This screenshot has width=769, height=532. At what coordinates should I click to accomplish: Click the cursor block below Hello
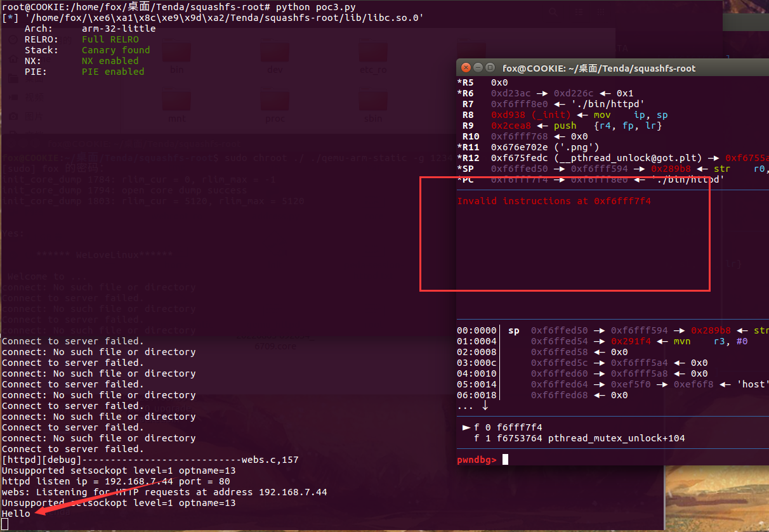tap(4, 524)
